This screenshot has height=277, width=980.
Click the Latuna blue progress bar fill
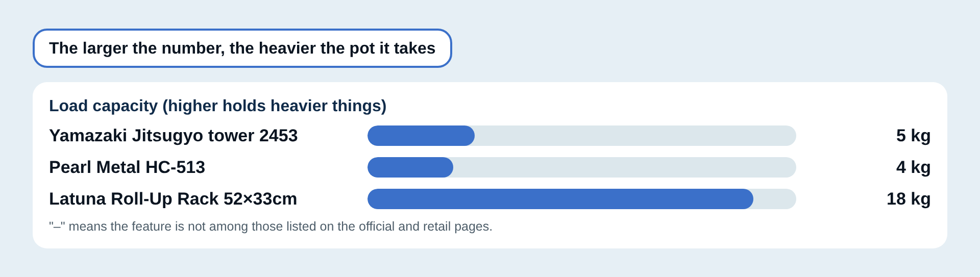560,199
